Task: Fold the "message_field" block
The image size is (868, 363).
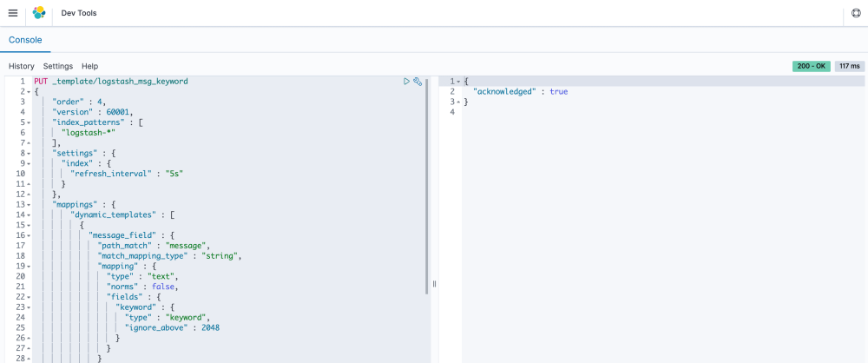Action: click(30, 234)
